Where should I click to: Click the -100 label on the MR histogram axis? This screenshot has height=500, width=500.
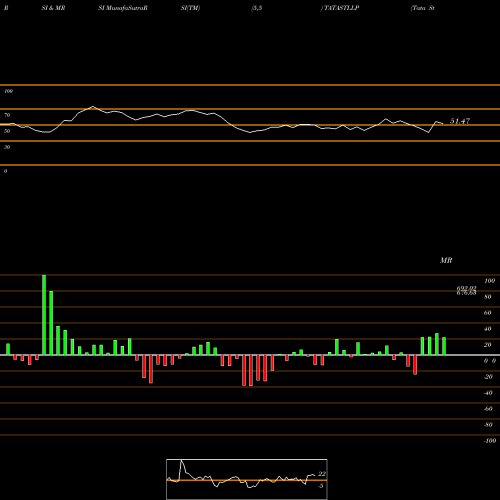490,441
